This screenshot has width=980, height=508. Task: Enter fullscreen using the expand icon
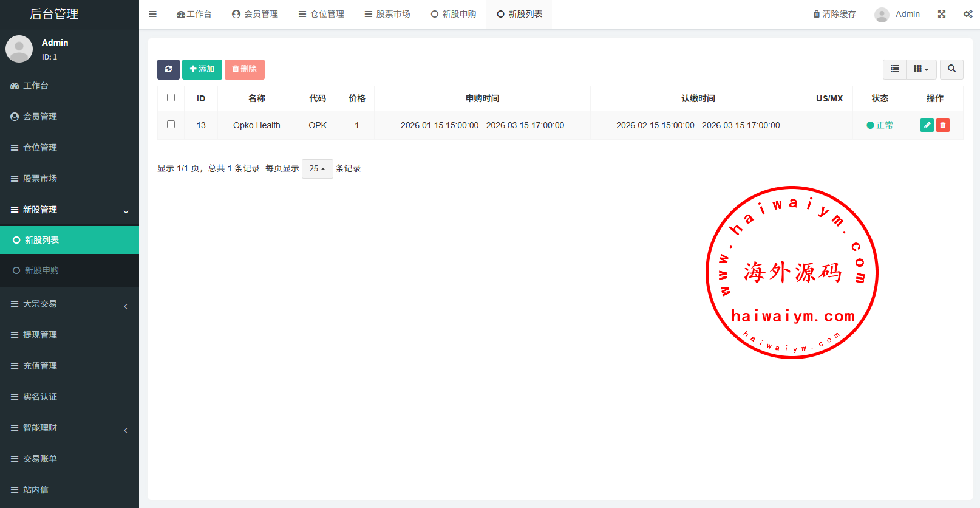click(942, 14)
